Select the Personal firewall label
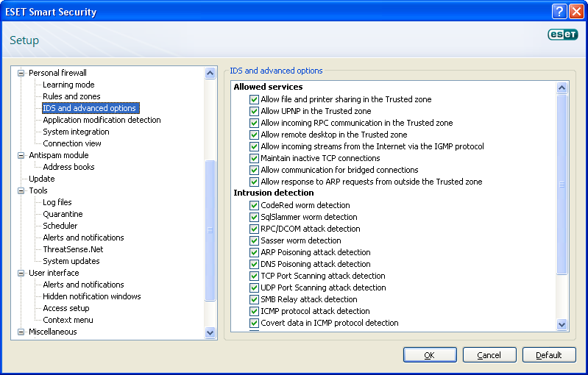Screen dimensions: 588x375 [x=57, y=73]
